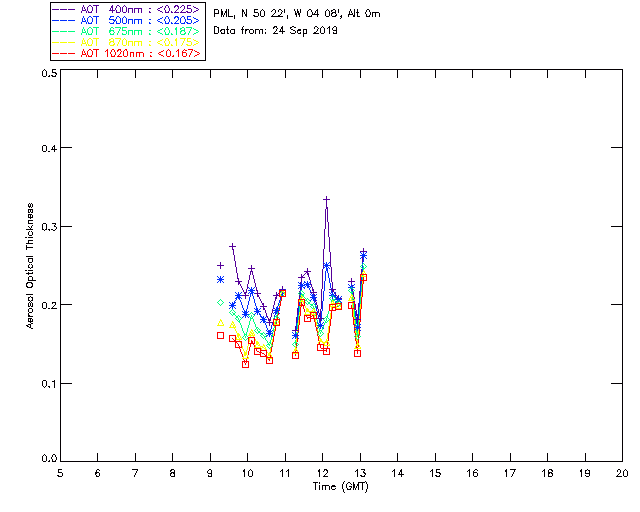Click the x-axis label 20

point(622,473)
